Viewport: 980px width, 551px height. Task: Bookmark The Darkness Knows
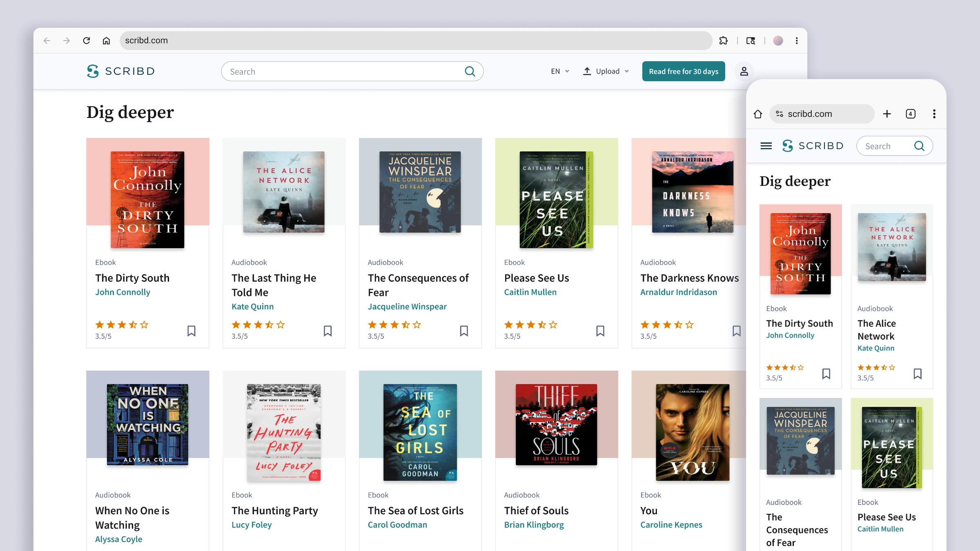737,331
